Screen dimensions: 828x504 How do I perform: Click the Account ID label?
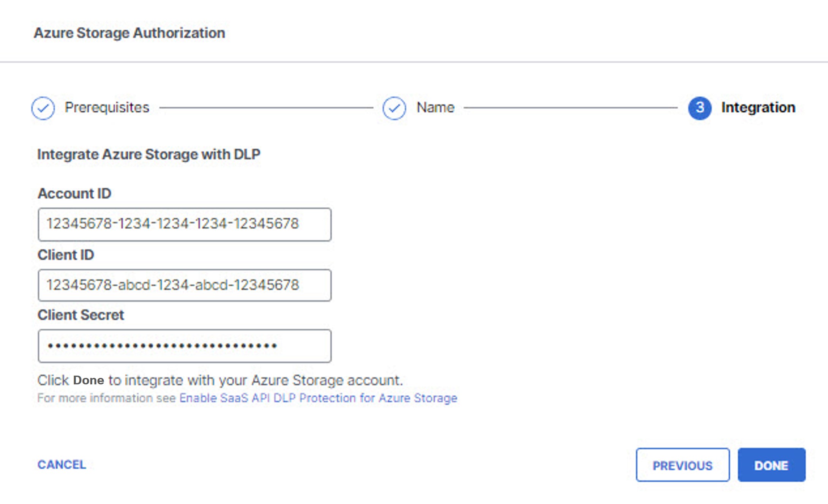[74, 193]
